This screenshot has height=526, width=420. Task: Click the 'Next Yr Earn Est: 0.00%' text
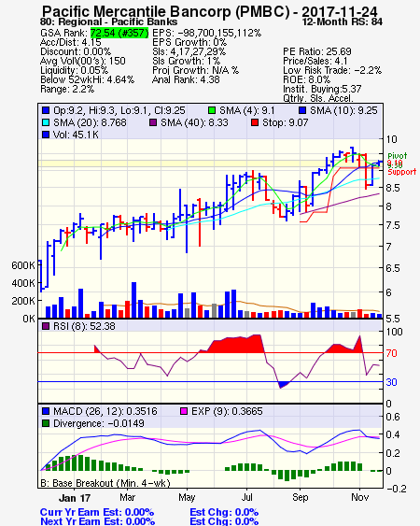point(98,521)
